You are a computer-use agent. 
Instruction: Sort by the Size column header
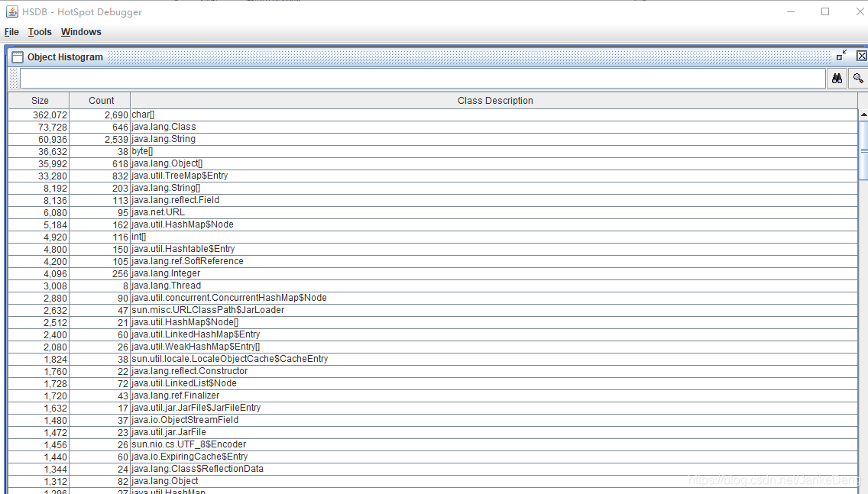pyautogui.click(x=39, y=101)
